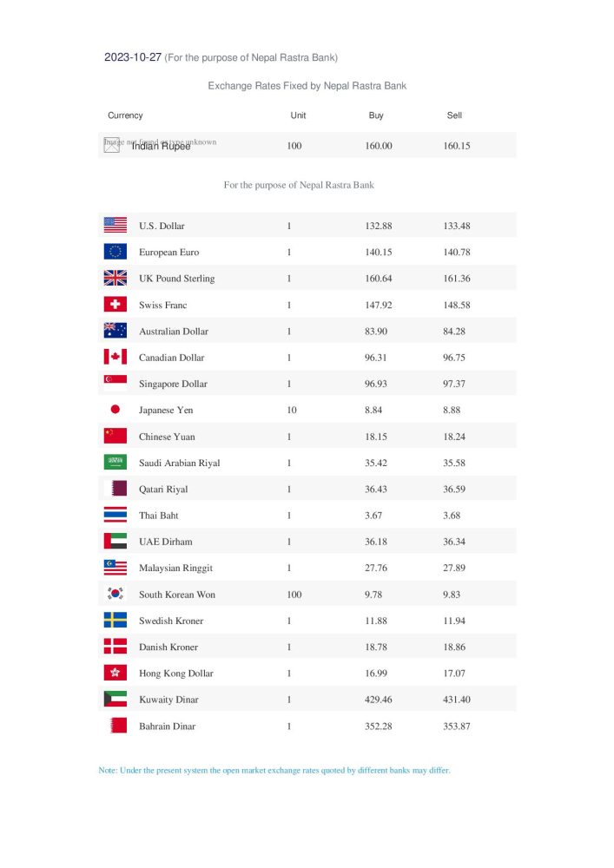Image resolution: width=614 pixels, height=868 pixels.
Task: Click the U.S. Dollar flag icon
Action: coord(115,226)
